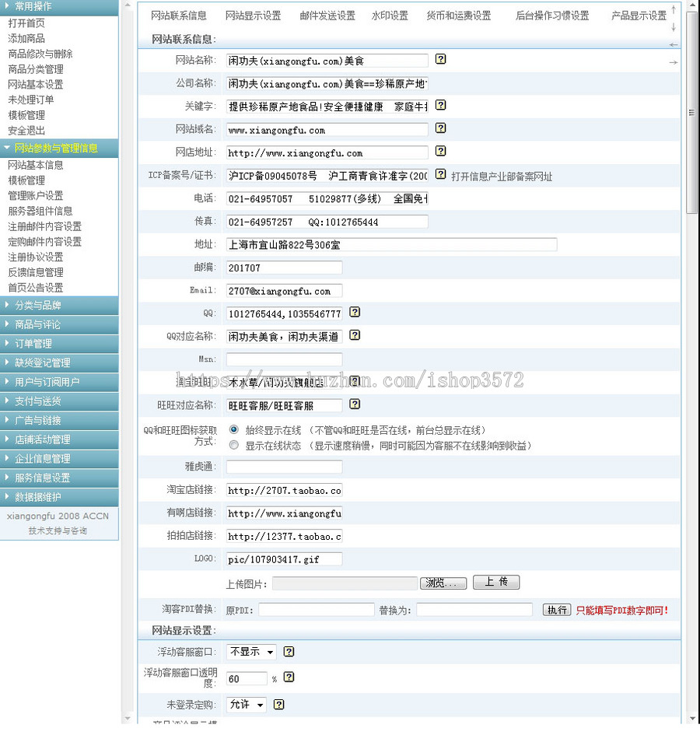Viewport: 700px width, 756px height.
Task: Click the help icon after ICP备案号 field
Action: [440, 175]
